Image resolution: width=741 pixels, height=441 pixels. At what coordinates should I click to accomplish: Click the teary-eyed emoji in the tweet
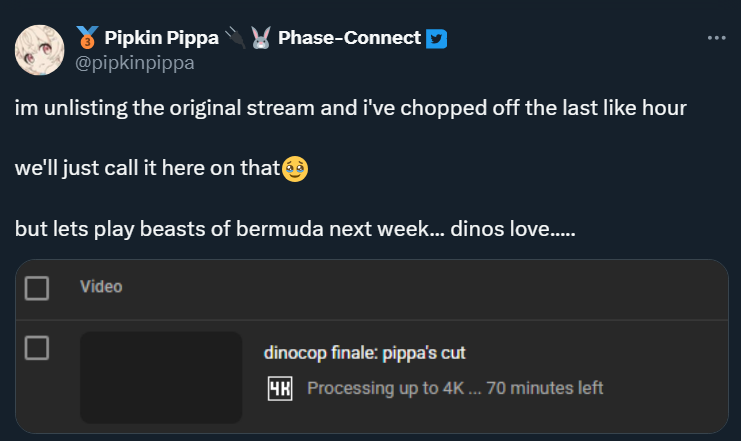click(295, 169)
